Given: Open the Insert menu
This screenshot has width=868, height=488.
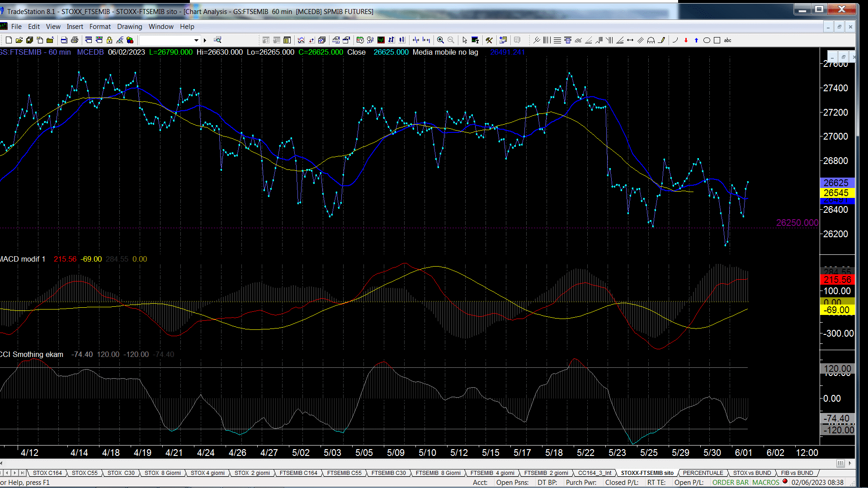Looking at the screenshot, I should [x=75, y=27].
